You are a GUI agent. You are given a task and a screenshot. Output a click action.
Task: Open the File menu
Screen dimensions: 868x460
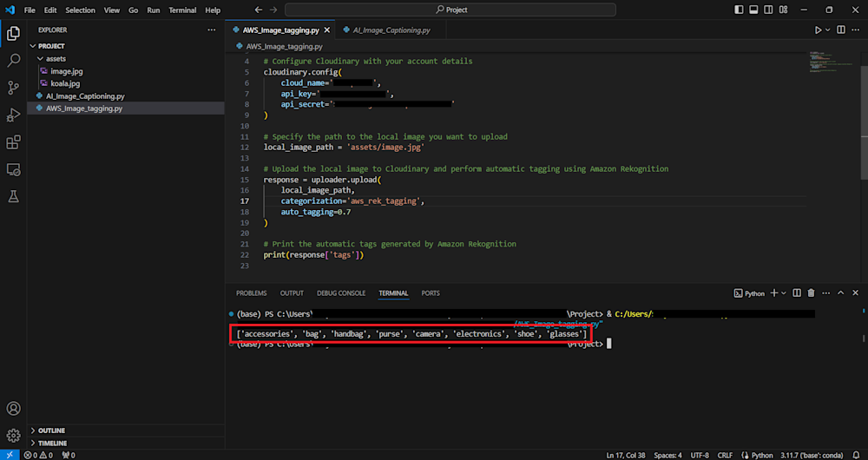click(x=30, y=10)
